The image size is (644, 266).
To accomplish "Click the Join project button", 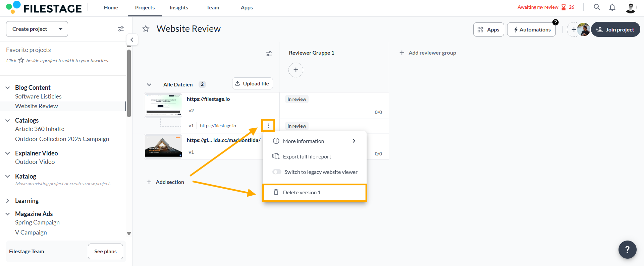I will (615, 29).
